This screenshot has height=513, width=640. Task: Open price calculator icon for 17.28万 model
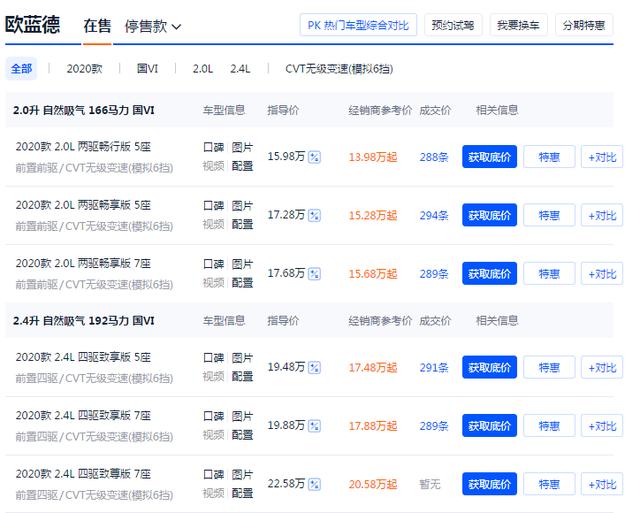pos(314,215)
